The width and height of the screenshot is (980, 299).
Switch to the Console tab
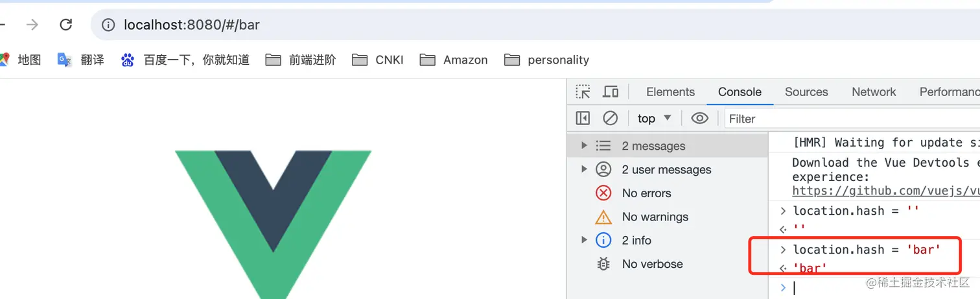click(x=740, y=92)
